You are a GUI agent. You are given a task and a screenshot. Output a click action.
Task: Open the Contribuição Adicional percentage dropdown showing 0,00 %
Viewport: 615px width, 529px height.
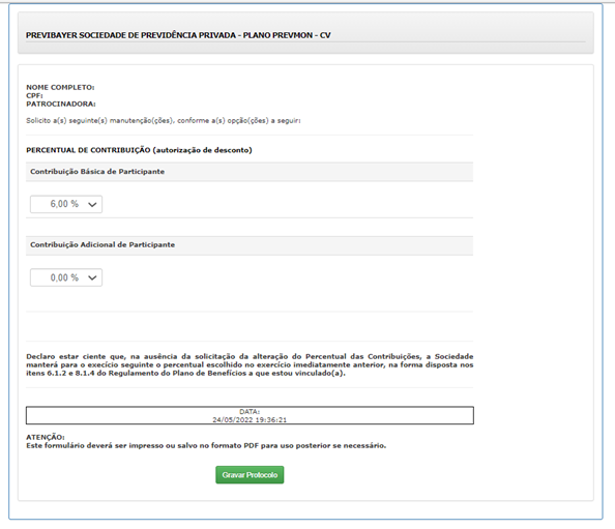[66, 278]
